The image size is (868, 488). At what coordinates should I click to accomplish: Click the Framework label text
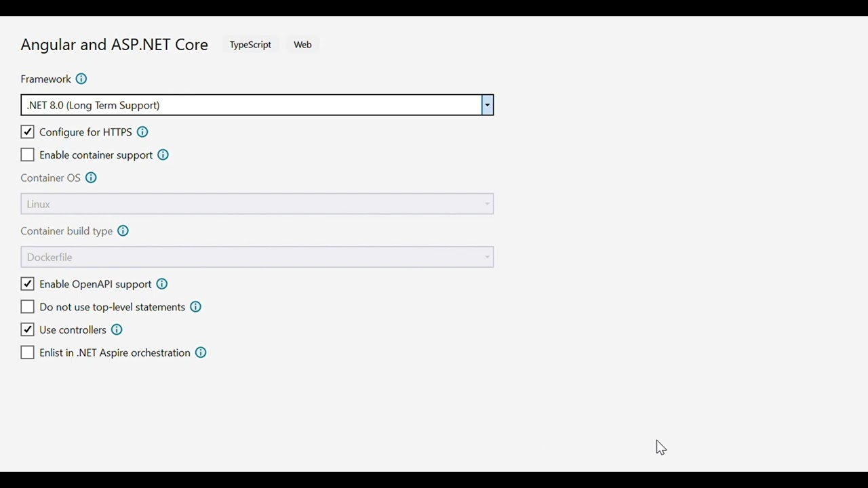tap(45, 79)
